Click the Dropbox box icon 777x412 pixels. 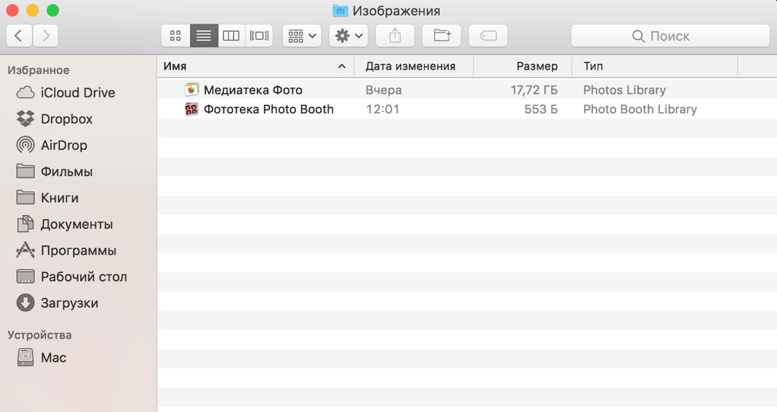(x=25, y=118)
